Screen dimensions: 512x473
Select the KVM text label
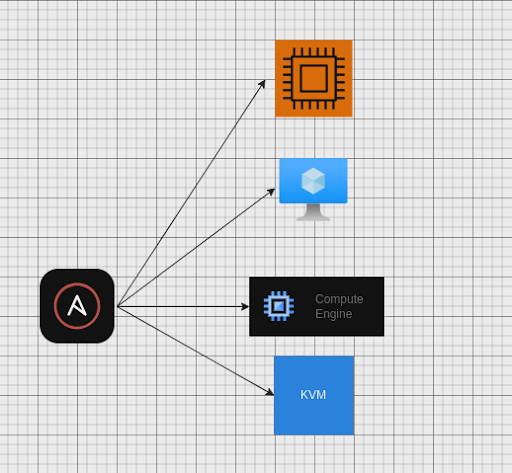[313, 395]
